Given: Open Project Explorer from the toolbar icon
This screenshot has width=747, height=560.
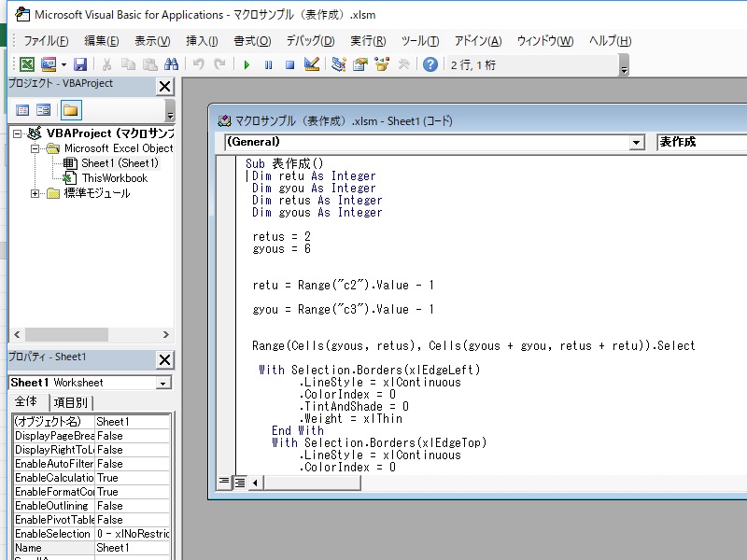Looking at the screenshot, I should (x=338, y=64).
